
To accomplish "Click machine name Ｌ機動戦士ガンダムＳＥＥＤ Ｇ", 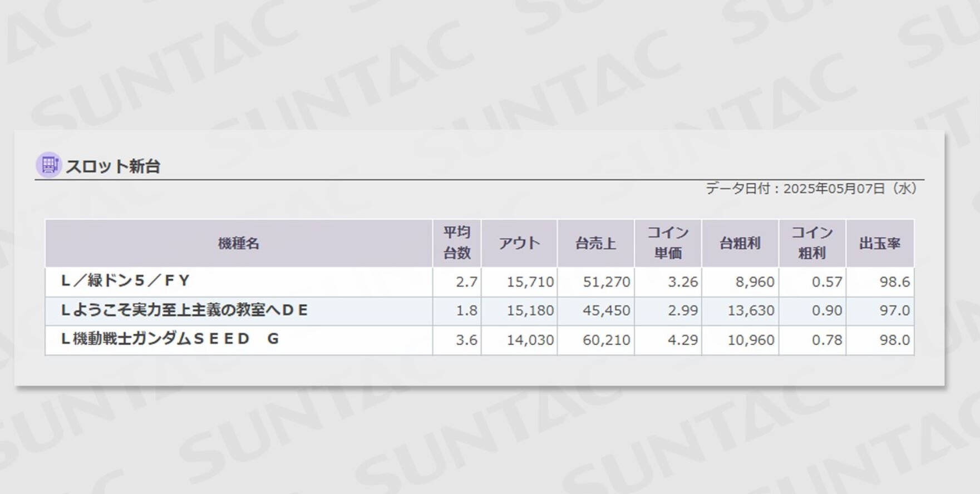I will [x=170, y=339].
